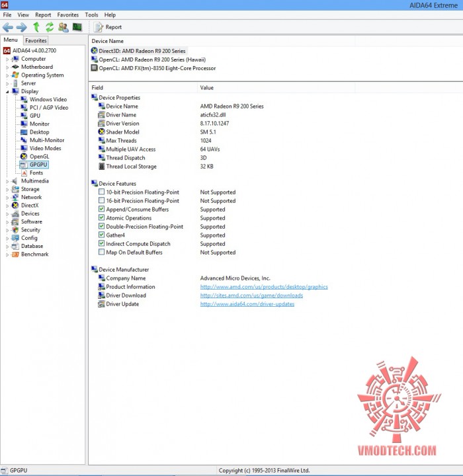Screen dimensions: 463x476
Task: Open the OpenGL page icon
Action: [x=24, y=156]
